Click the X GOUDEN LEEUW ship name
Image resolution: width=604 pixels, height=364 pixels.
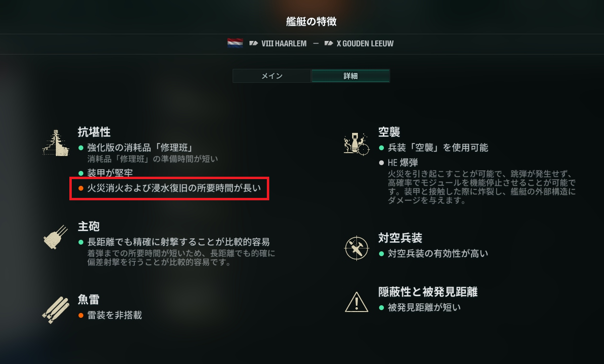tap(365, 43)
